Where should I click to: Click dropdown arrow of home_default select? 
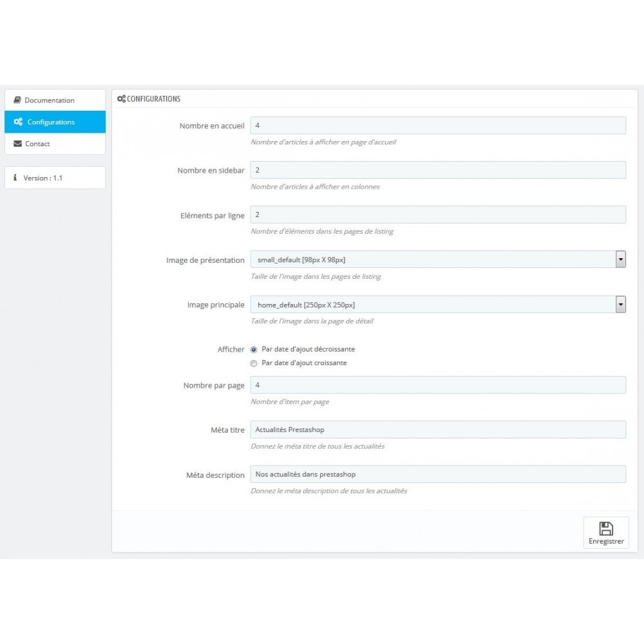pos(621,305)
